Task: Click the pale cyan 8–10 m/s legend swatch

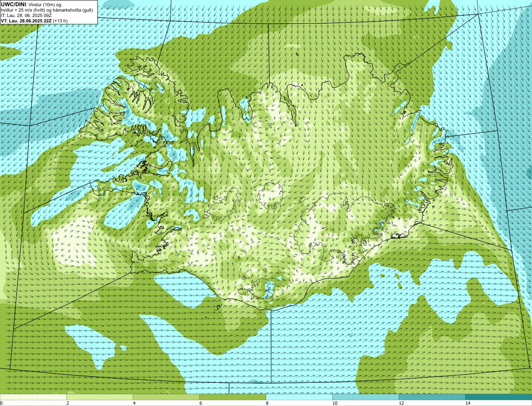Action: pos(299,397)
